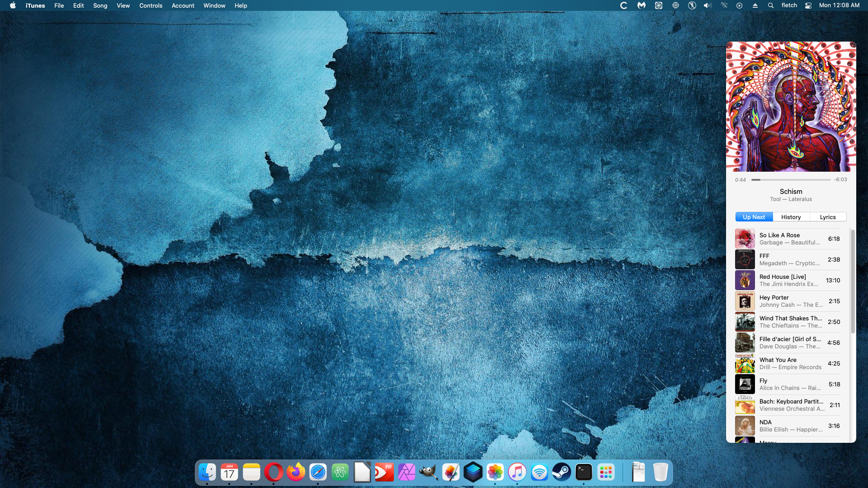Select Red House [Live] in queue
The image size is (868, 488).
click(x=788, y=280)
